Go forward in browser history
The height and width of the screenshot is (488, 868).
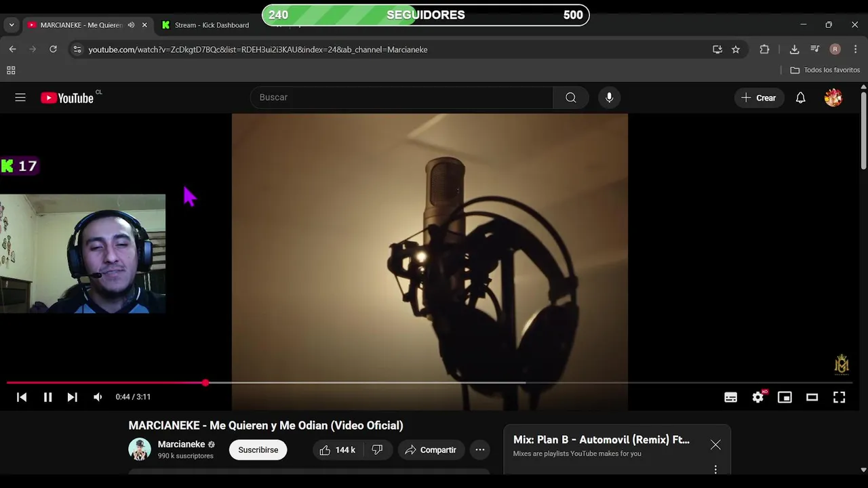tap(33, 49)
